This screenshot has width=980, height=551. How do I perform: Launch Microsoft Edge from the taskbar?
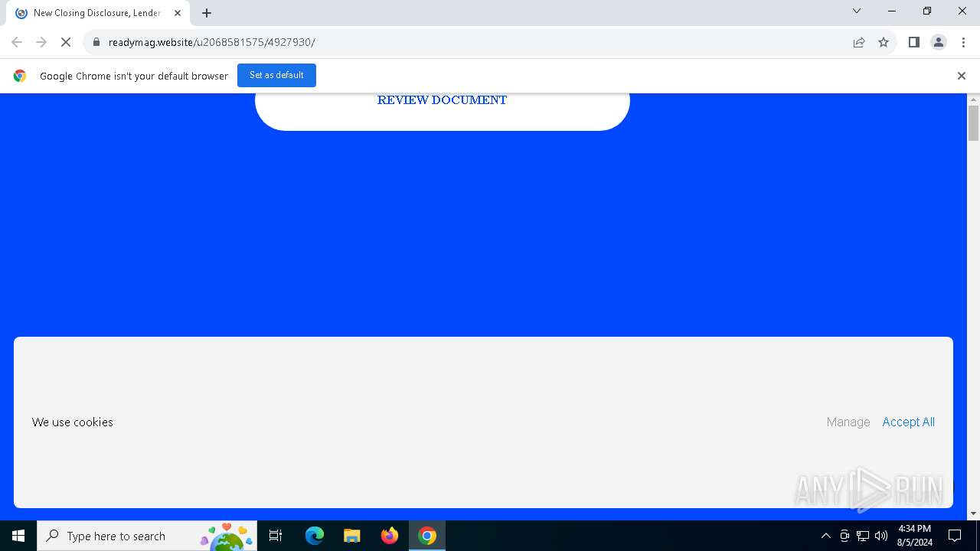tap(315, 536)
